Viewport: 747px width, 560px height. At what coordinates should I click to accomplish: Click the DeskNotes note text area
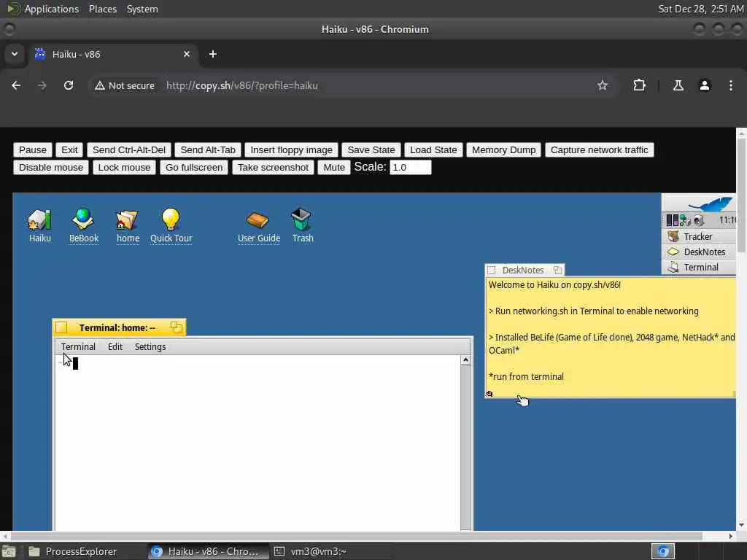(x=611, y=336)
